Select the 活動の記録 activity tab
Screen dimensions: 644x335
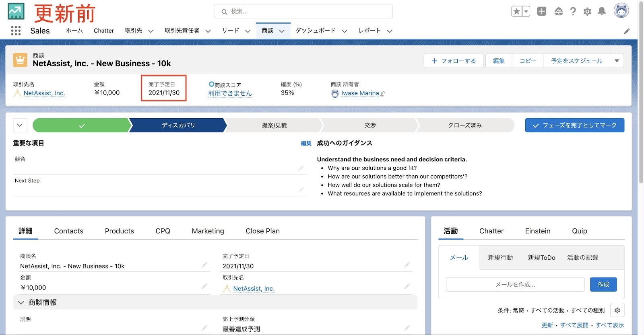(x=583, y=257)
